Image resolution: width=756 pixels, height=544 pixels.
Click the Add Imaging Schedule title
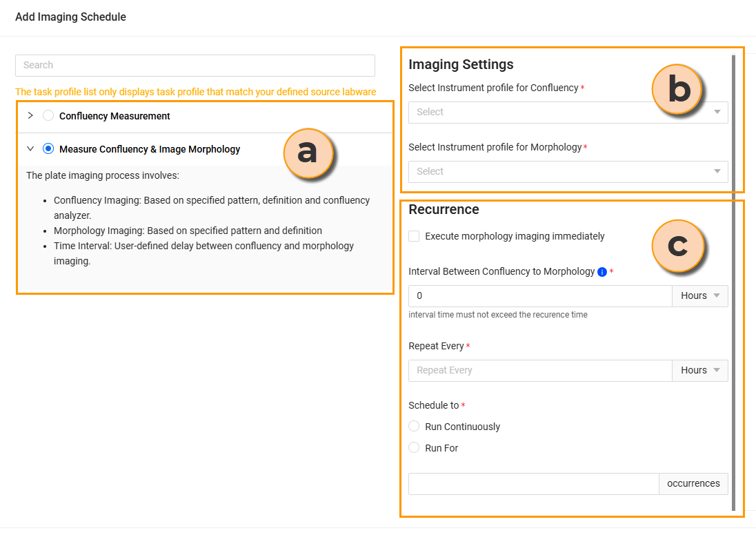pyautogui.click(x=70, y=17)
